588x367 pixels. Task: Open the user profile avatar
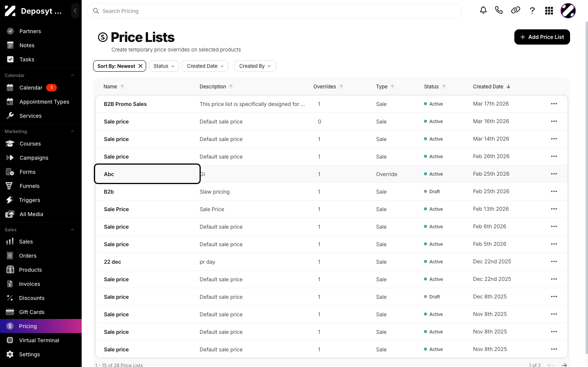568,11
